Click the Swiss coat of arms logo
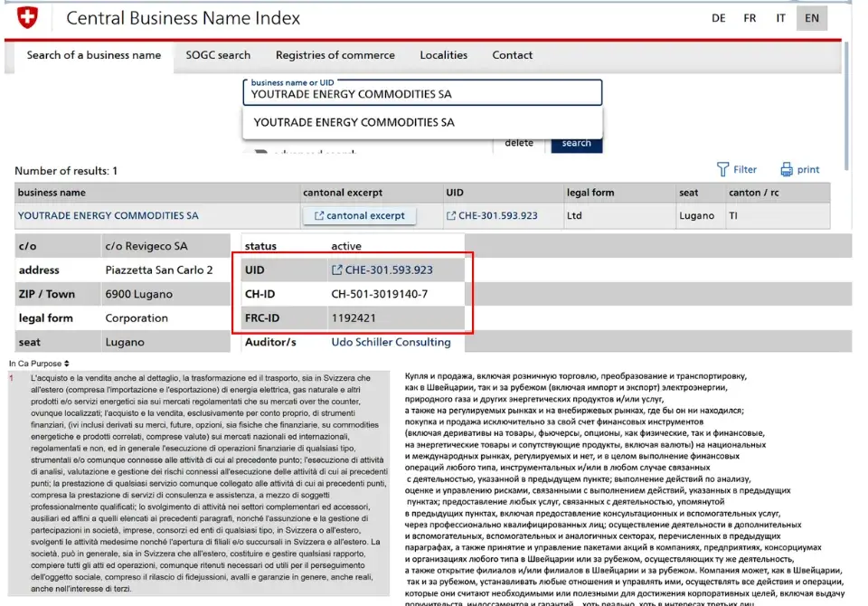The width and height of the screenshot is (868, 606). coord(27,17)
